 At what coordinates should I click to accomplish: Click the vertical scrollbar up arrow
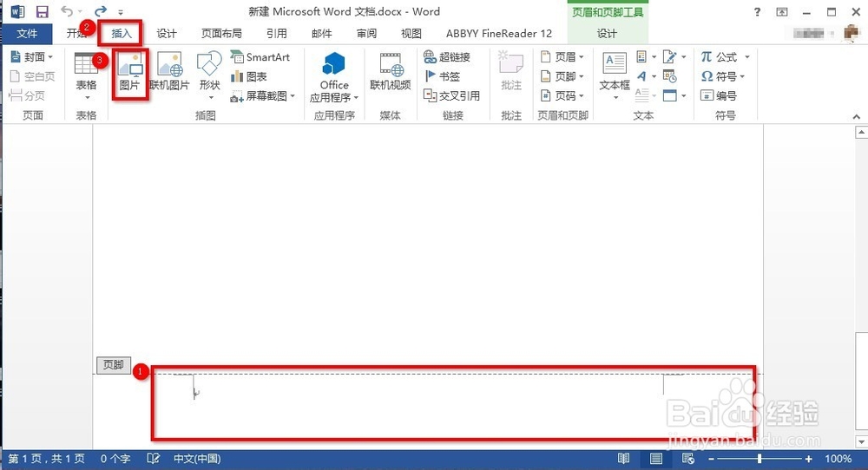pyautogui.click(x=861, y=133)
